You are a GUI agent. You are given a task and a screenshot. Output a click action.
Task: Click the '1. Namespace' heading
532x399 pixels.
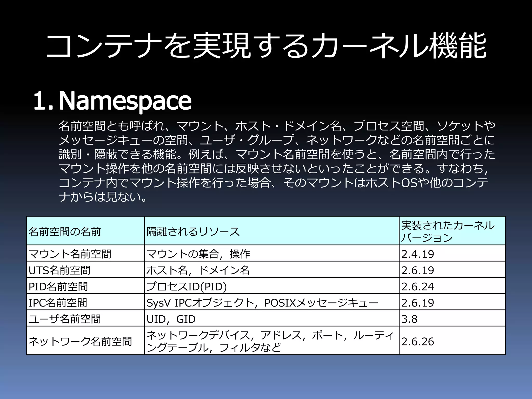112,101
